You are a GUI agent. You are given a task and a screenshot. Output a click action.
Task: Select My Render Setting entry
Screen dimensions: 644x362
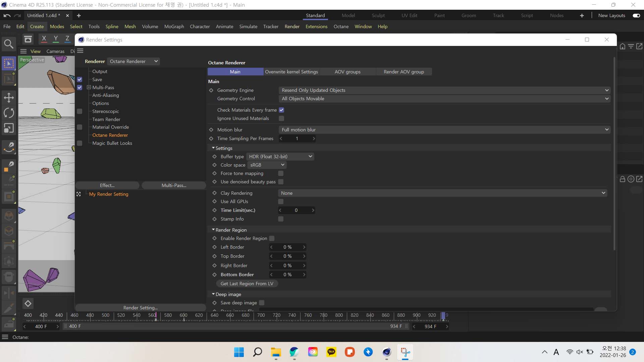pos(109,194)
